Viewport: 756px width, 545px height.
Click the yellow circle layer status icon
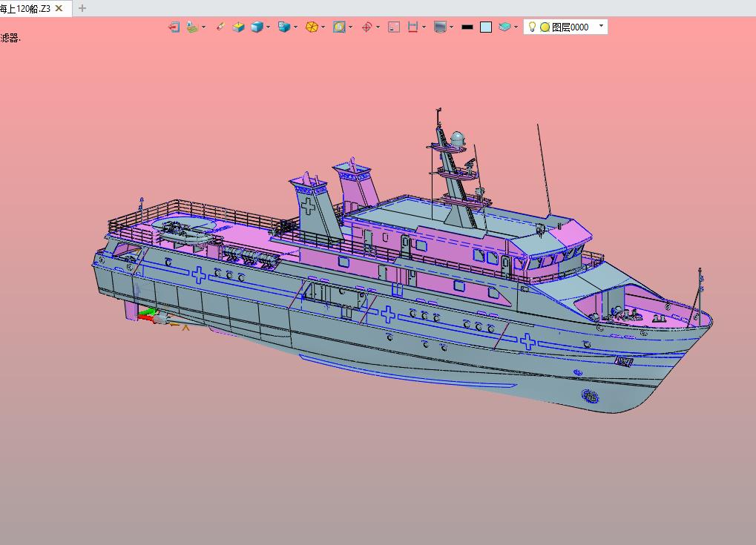click(545, 27)
